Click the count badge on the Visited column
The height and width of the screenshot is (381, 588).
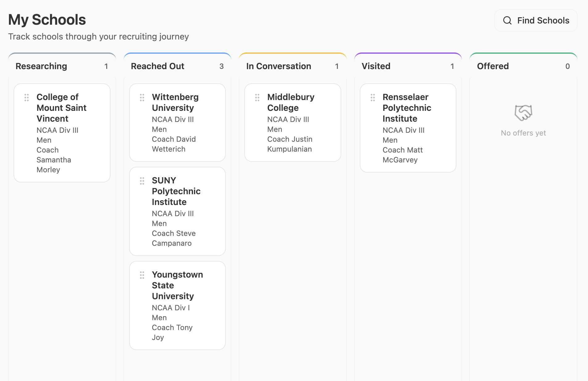click(x=452, y=66)
